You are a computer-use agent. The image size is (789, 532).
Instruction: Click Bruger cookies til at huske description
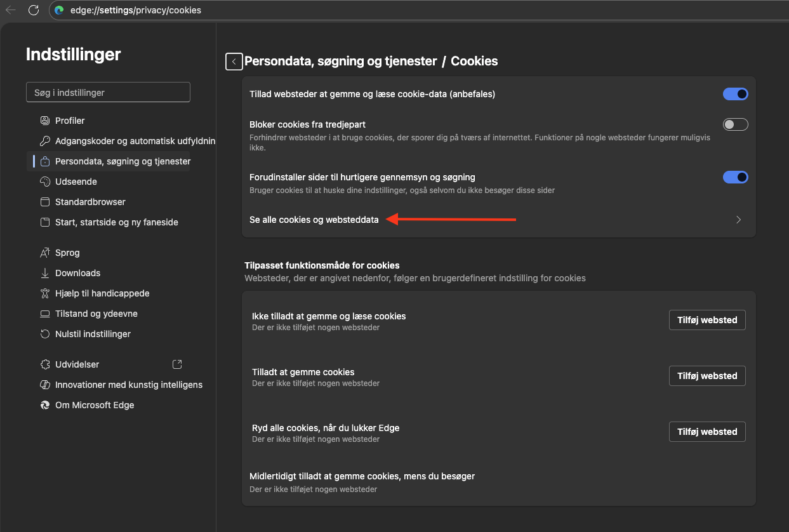coord(402,190)
